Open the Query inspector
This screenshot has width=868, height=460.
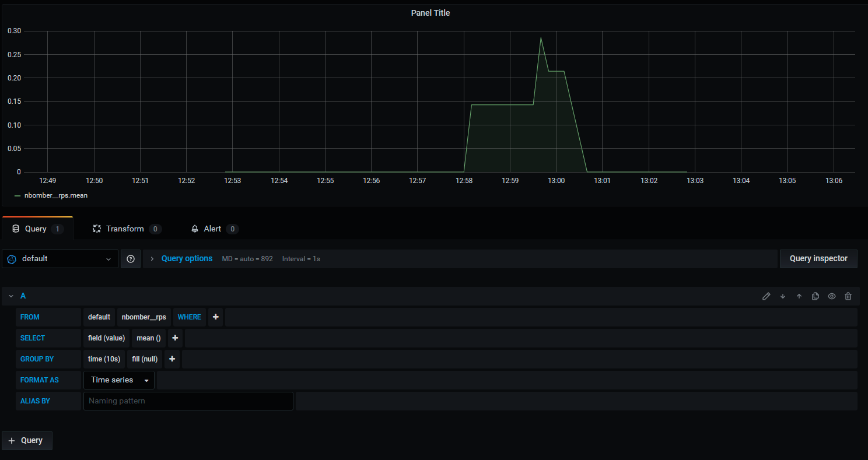818,258
